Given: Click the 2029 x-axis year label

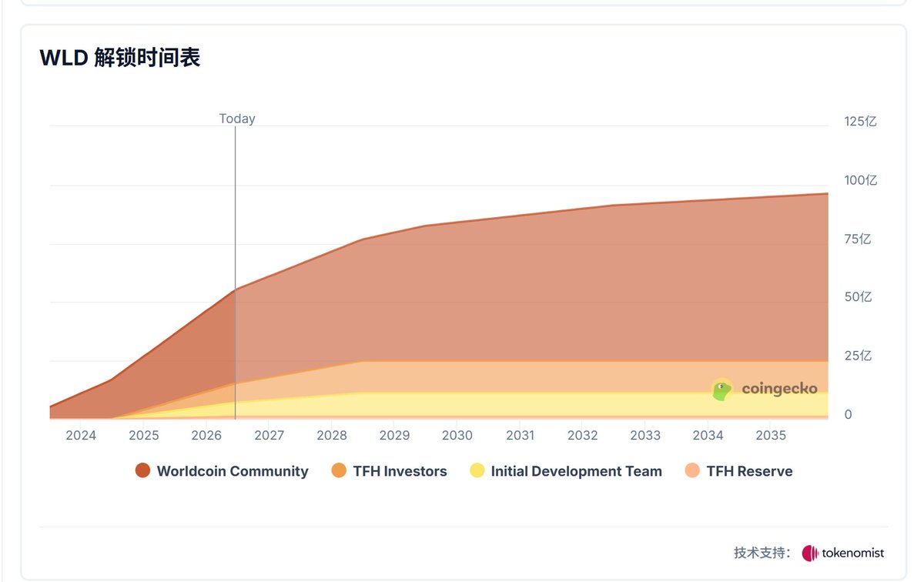Looking at the screenshot, I should point(394,436).
